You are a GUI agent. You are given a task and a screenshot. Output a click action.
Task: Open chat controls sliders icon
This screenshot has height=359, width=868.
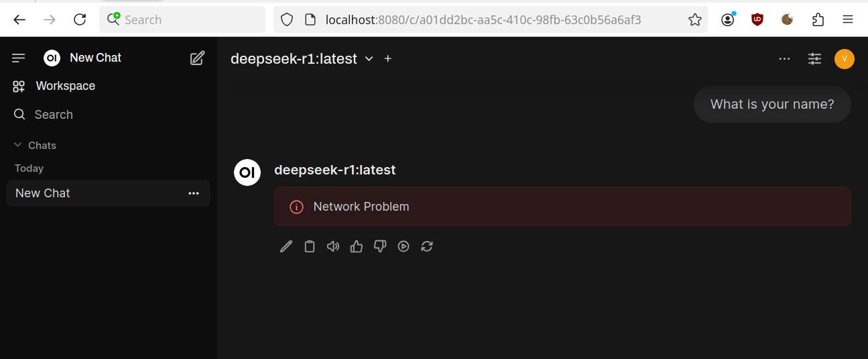[x=814, y=59]
